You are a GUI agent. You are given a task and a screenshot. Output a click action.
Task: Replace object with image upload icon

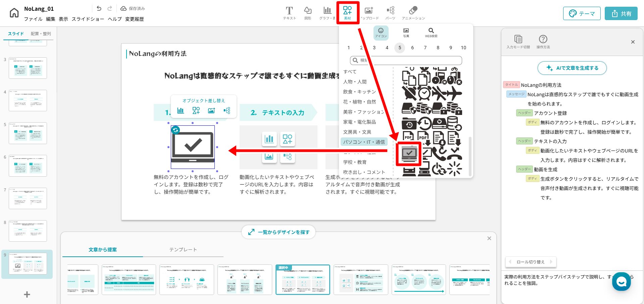coord(211,111)
